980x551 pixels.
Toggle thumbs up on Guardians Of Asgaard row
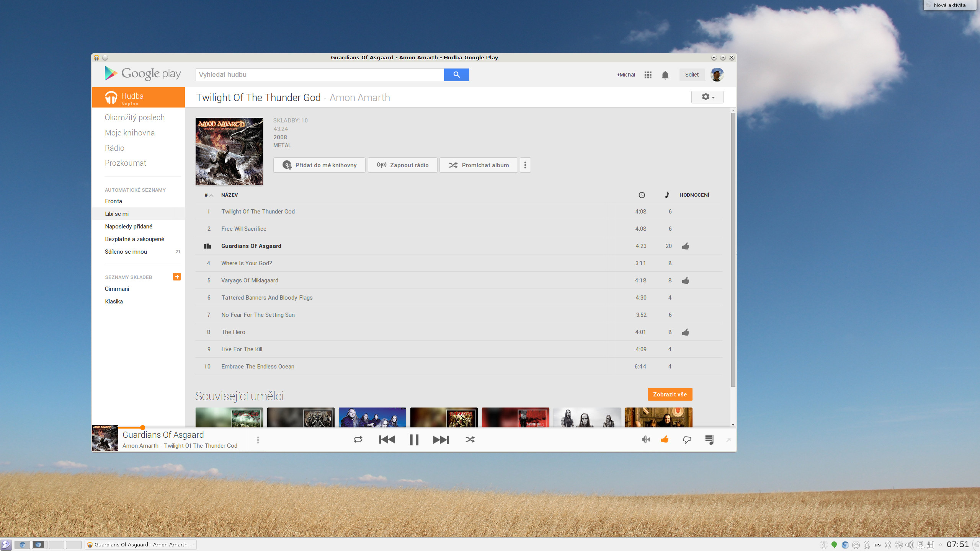[685, 246]
